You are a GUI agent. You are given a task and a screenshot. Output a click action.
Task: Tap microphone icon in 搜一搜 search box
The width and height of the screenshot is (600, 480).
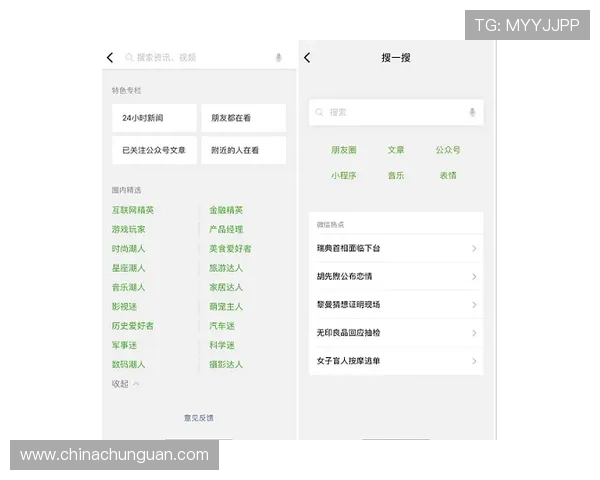(473, 112)
